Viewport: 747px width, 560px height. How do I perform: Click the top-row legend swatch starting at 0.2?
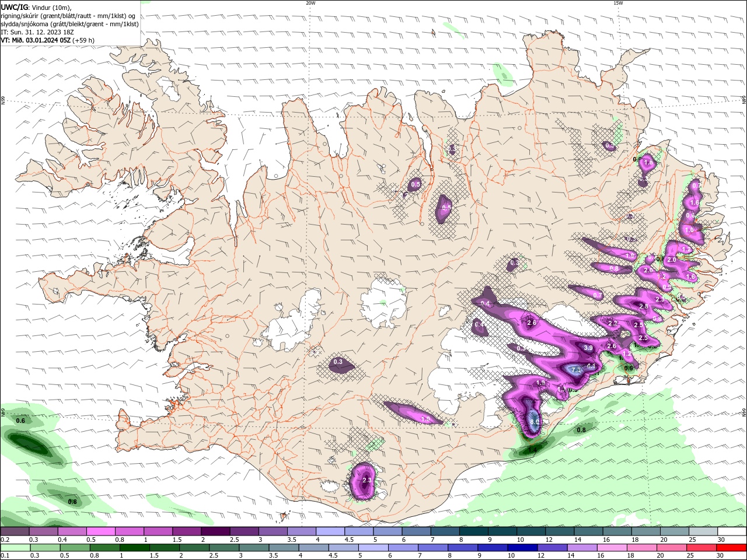15,531
